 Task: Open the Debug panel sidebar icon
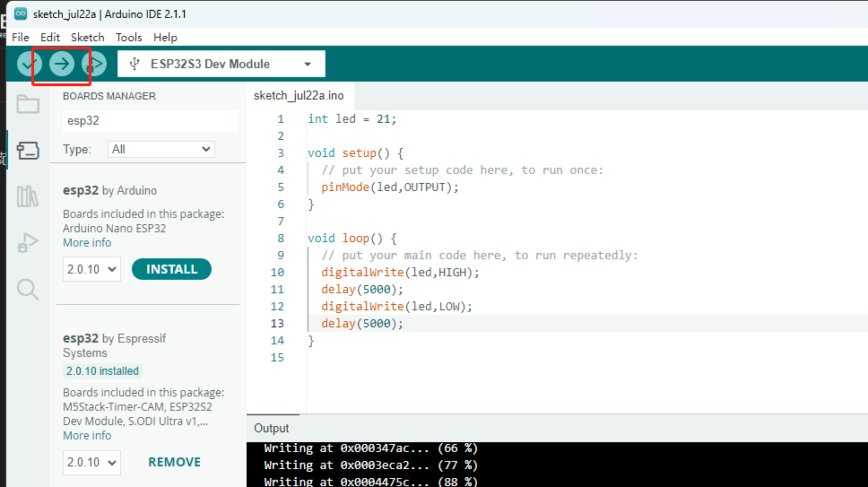[x=28, y=242]
